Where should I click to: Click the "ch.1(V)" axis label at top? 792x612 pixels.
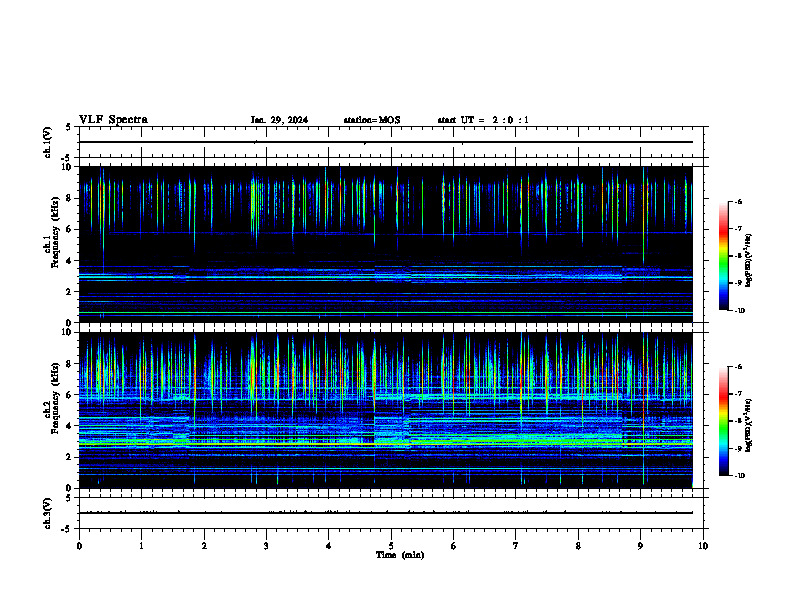click(48, 142)
